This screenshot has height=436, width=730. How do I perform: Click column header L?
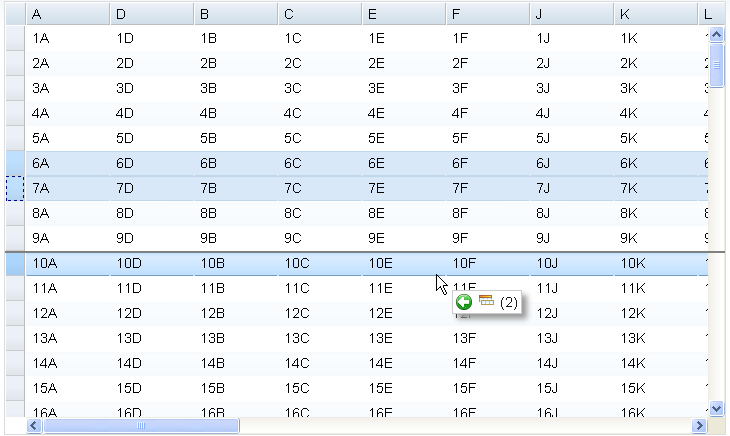(x=712, y=14)
